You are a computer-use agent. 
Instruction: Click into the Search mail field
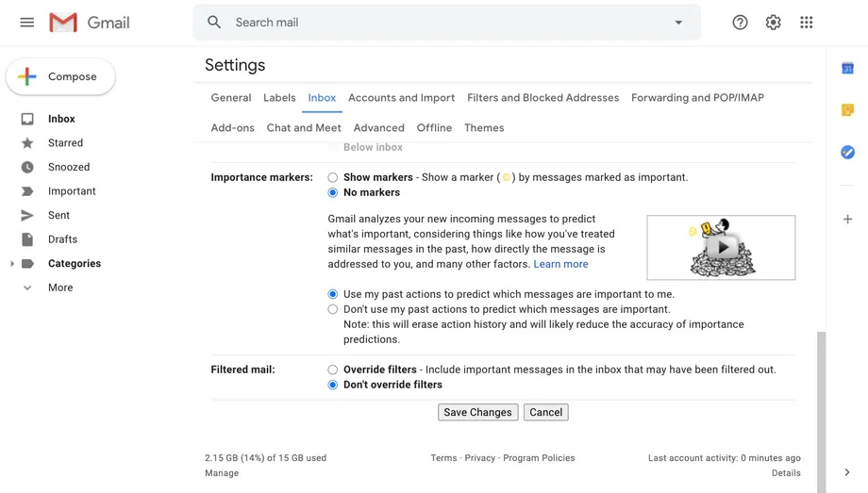(x=446, y=23)
